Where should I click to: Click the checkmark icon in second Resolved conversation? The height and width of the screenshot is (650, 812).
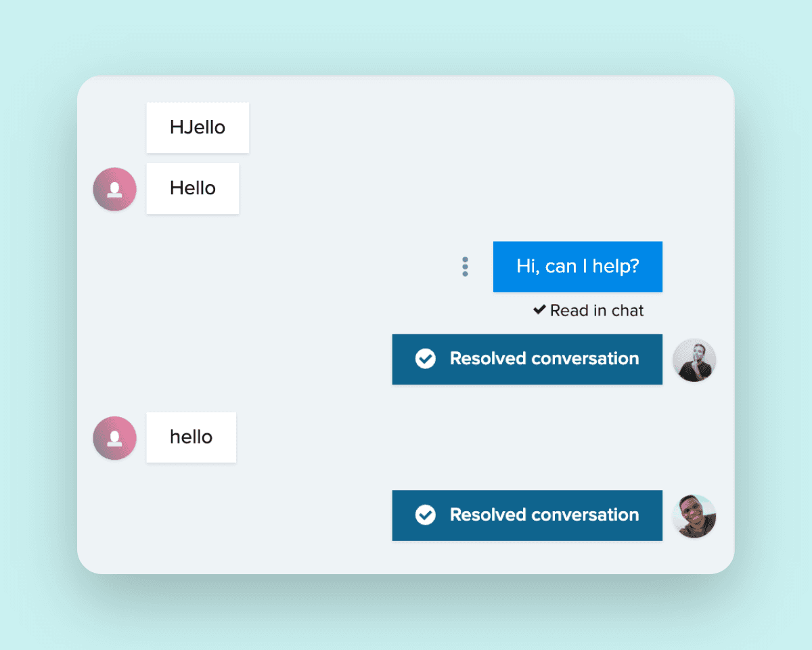click(x=426, y=515)
